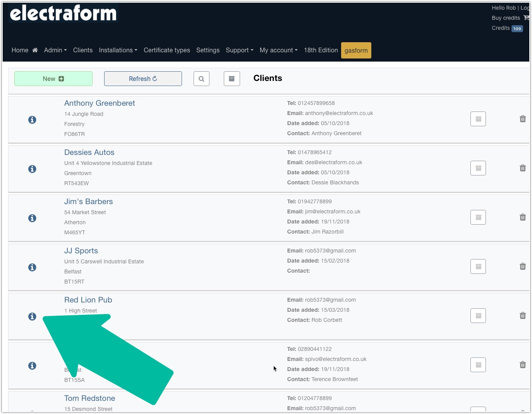Viewport: 532px width, 414px height.
Task: Select postcode FO86TR
Action: point(74,134)
